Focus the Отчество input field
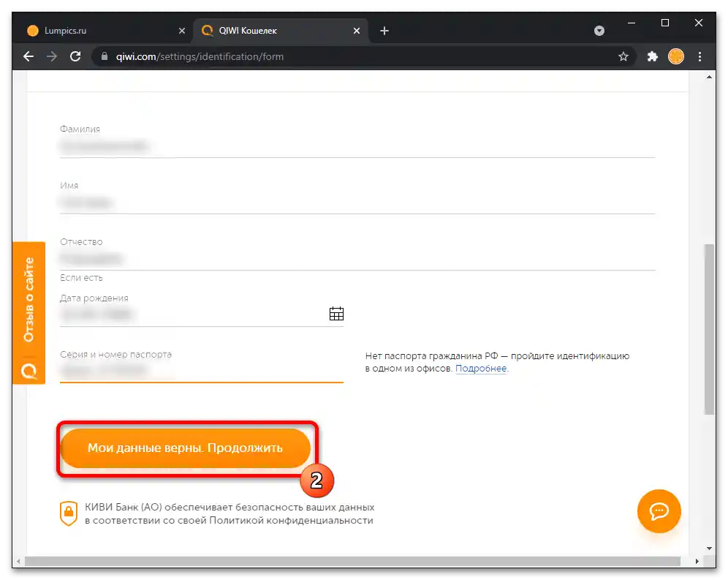 point(357,259)
